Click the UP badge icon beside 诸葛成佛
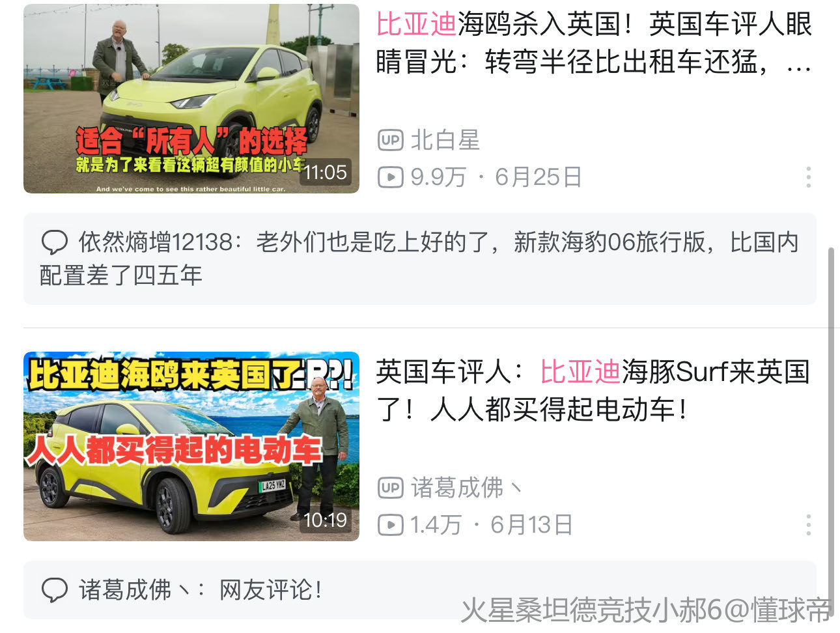Screen dimensions: 840x633 click(x=390, y=487)
